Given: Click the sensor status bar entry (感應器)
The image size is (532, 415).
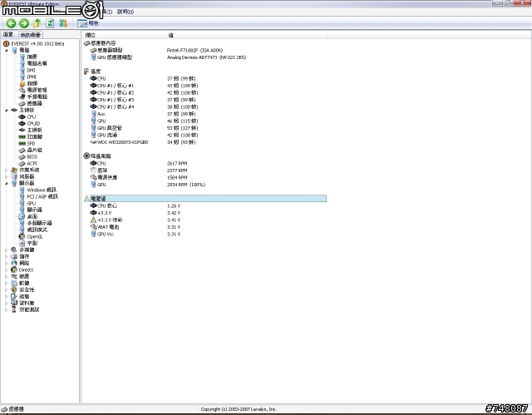Looking at the screenshot, I should [x=13, y=409].
